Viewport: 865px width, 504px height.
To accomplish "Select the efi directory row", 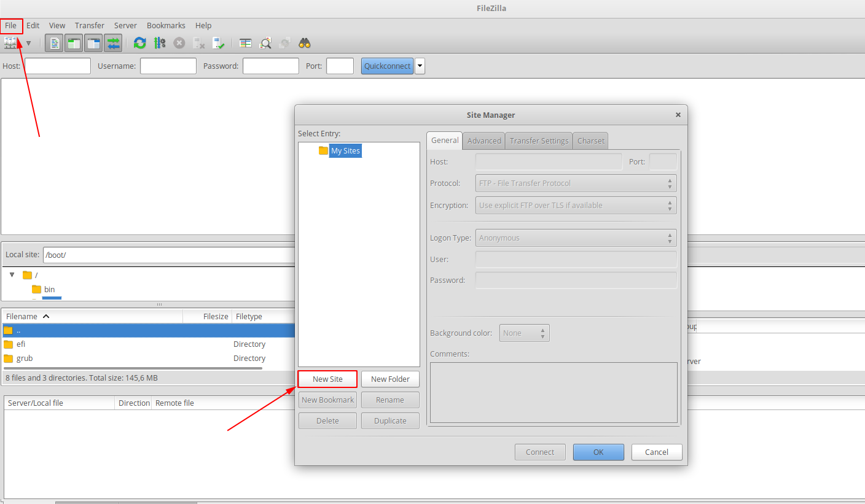I will pos(148,344).
